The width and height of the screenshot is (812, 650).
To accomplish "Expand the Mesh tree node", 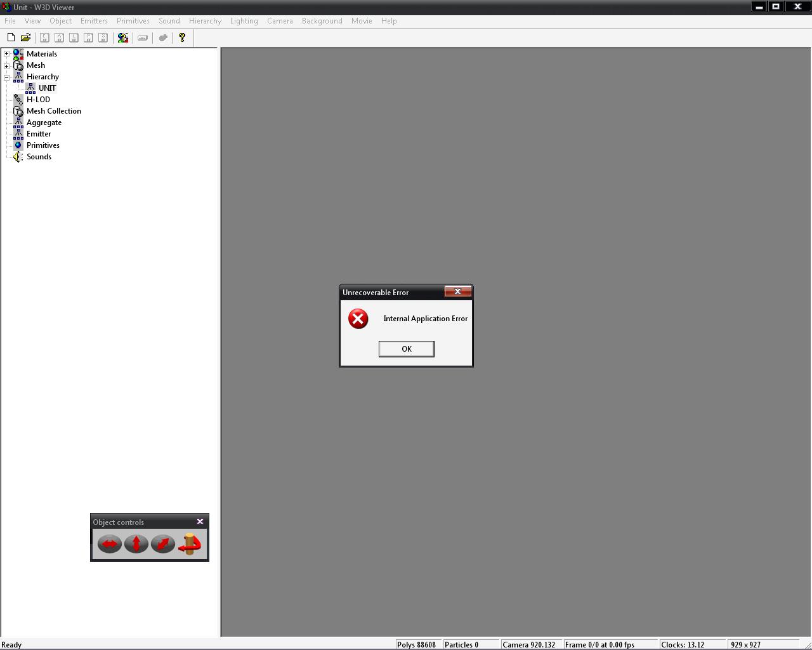I will click(7, 65).
